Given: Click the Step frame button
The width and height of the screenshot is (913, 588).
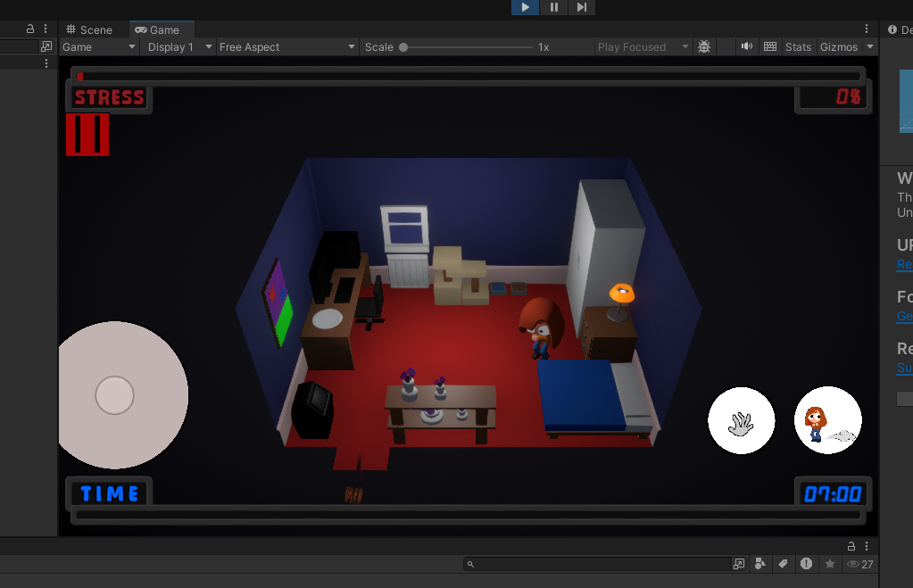Looking at the screenshot, I should [581, 8].
